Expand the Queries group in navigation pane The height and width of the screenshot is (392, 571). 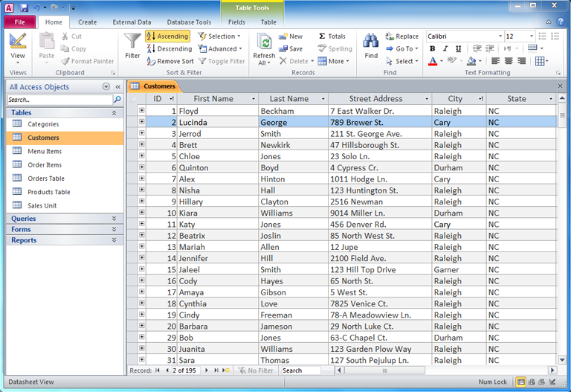[114, 219]
